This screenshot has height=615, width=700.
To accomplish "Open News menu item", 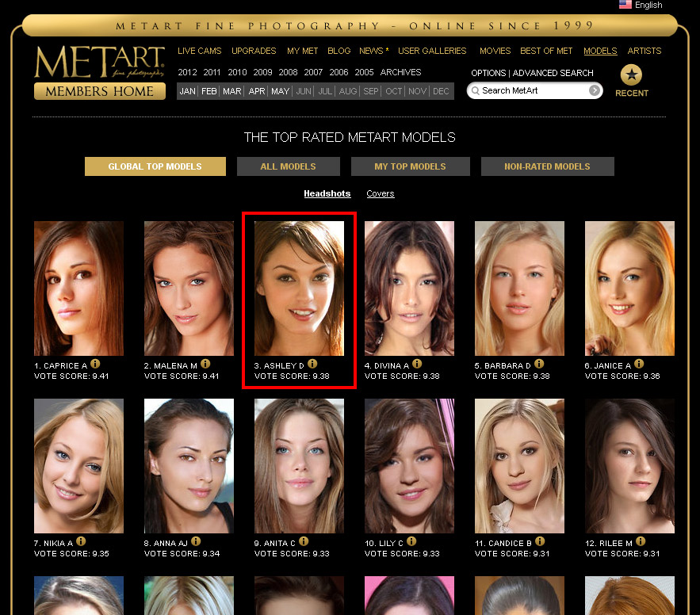I will point(373,51).
